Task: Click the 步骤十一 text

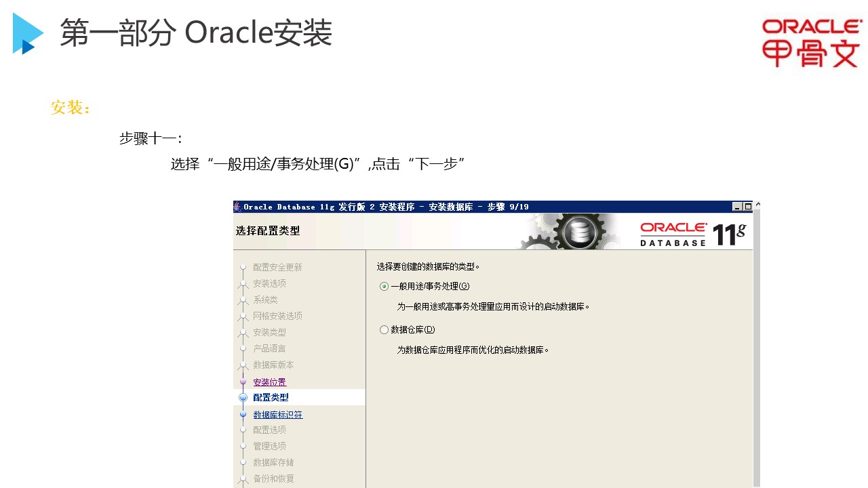Action: tap(151, 139)
